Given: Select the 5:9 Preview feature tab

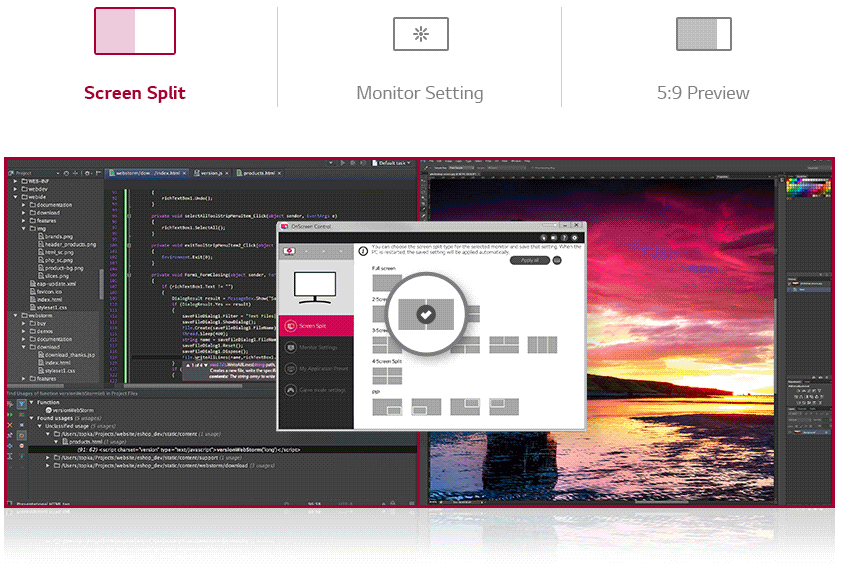Looking at the screenshot, I should point(703,59).
